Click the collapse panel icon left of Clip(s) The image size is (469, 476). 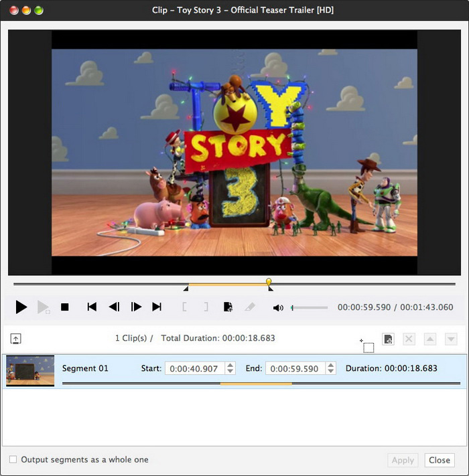pyautogui.click(x=16, y=338)
